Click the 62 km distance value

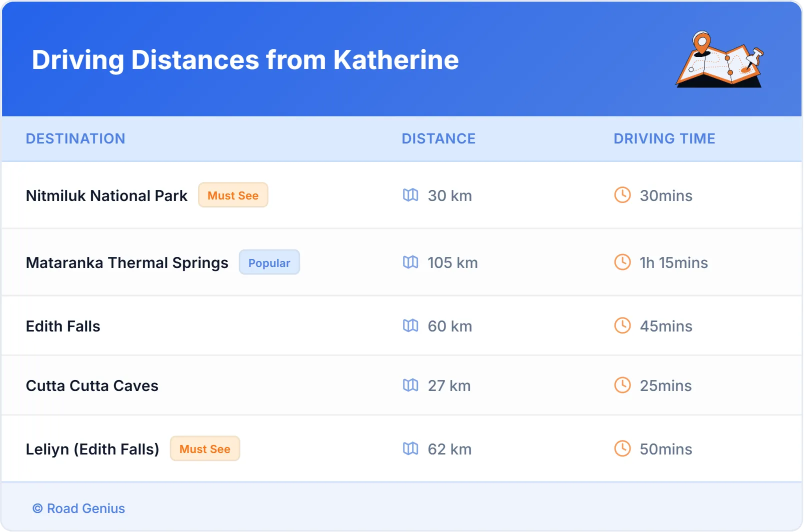449,449
